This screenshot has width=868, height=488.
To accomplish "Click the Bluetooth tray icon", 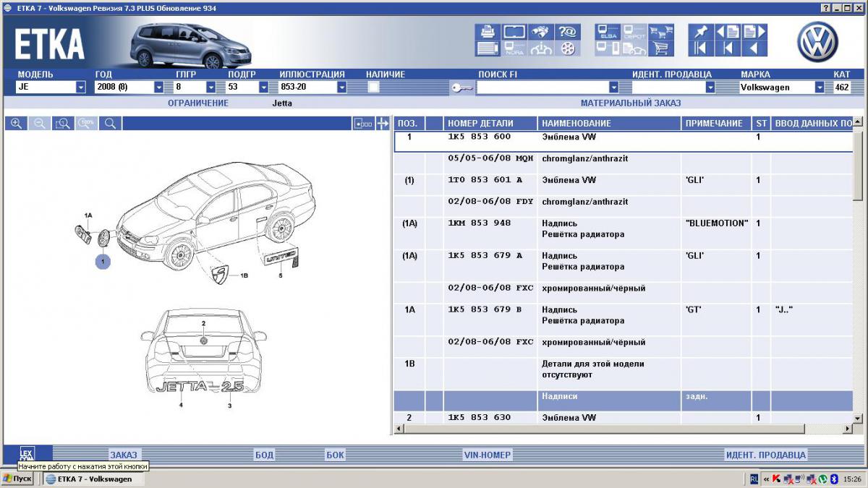I will [x=833, y=479].
